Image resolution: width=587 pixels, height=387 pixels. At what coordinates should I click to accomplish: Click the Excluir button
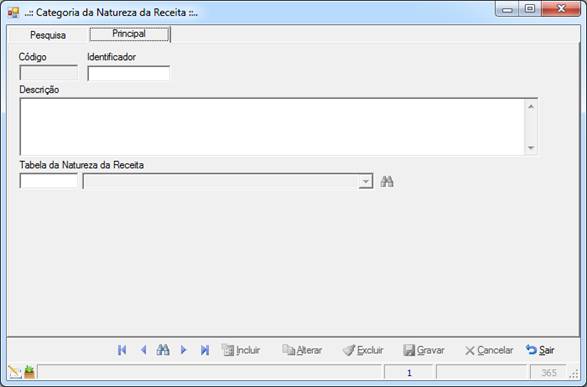click(363, 350)
